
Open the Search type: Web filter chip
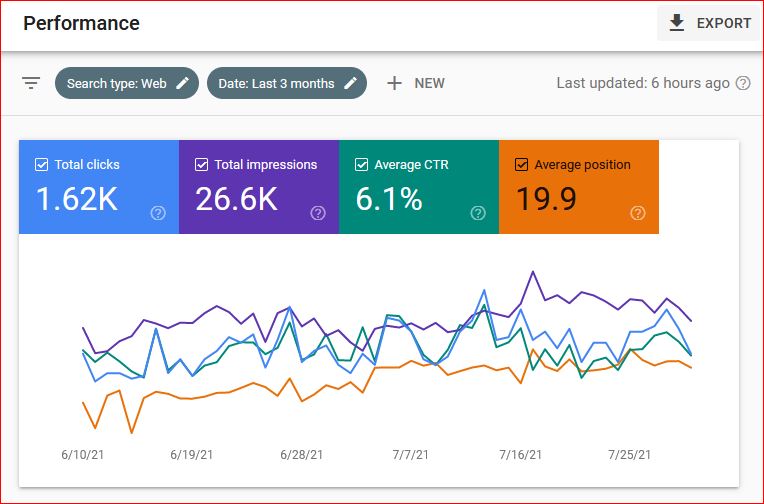pos(117,83)
